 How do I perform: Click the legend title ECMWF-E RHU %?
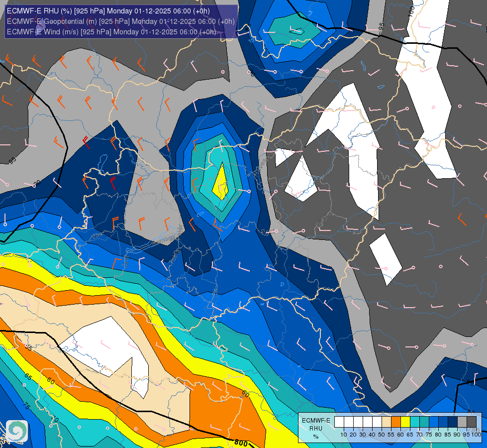pos(316,429)
